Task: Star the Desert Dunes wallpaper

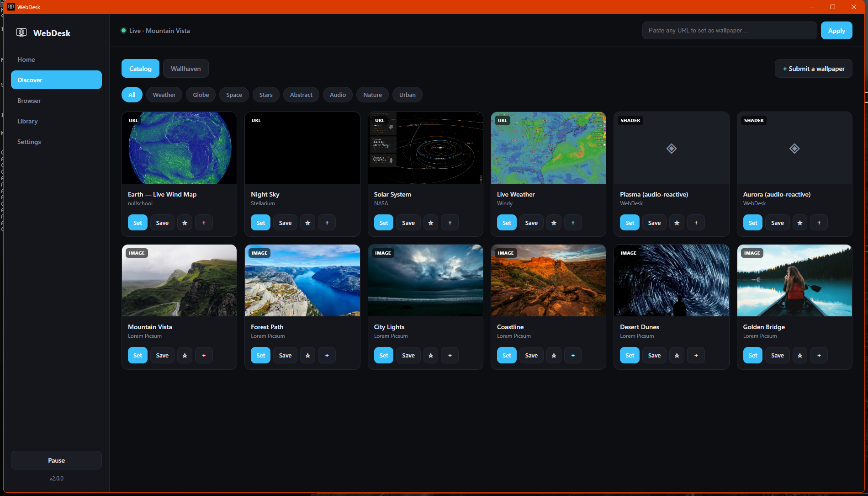Action: click(x=677, y=355)
